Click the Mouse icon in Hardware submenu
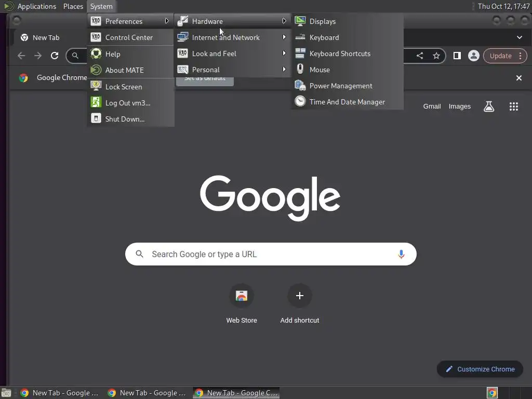 pyautogui.click(x=300, y=69)
